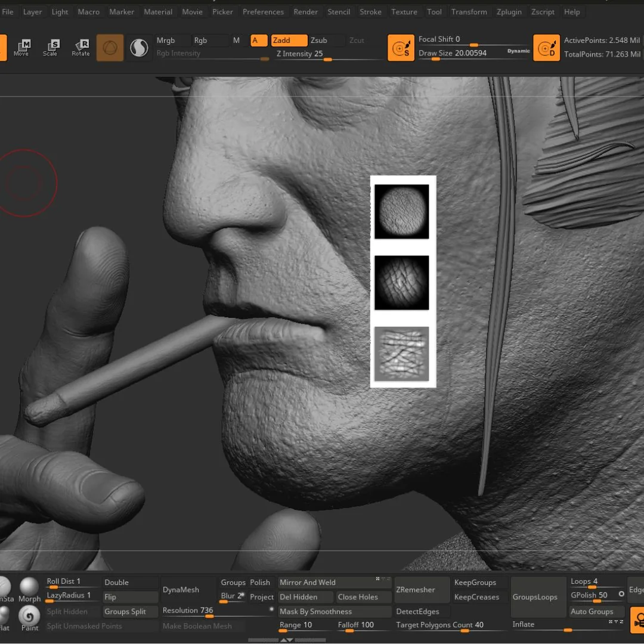Adjust the Blur slider
Viewport: 644px width, 644px height.
(233, 597)
